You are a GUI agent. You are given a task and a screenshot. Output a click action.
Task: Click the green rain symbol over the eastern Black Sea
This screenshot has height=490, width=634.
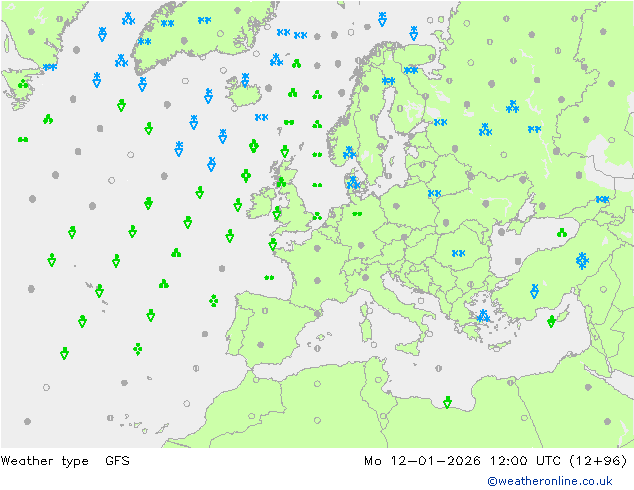pos(562,232)
